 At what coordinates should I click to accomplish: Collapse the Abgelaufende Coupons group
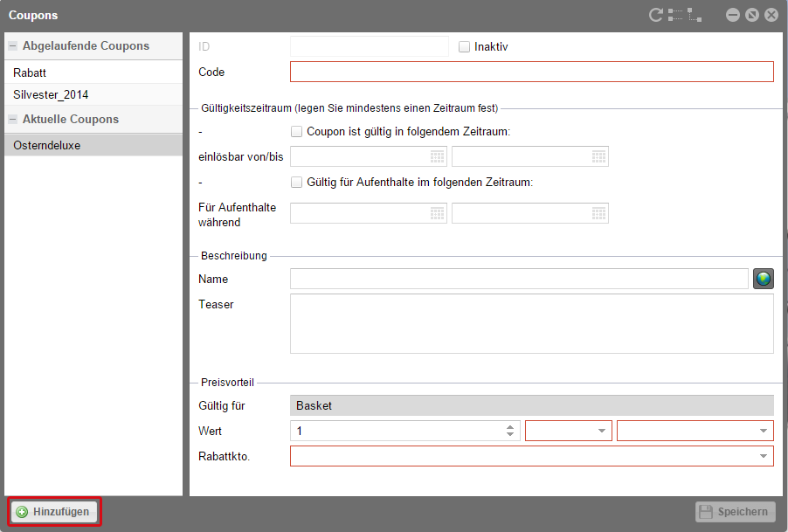[13, 46]
